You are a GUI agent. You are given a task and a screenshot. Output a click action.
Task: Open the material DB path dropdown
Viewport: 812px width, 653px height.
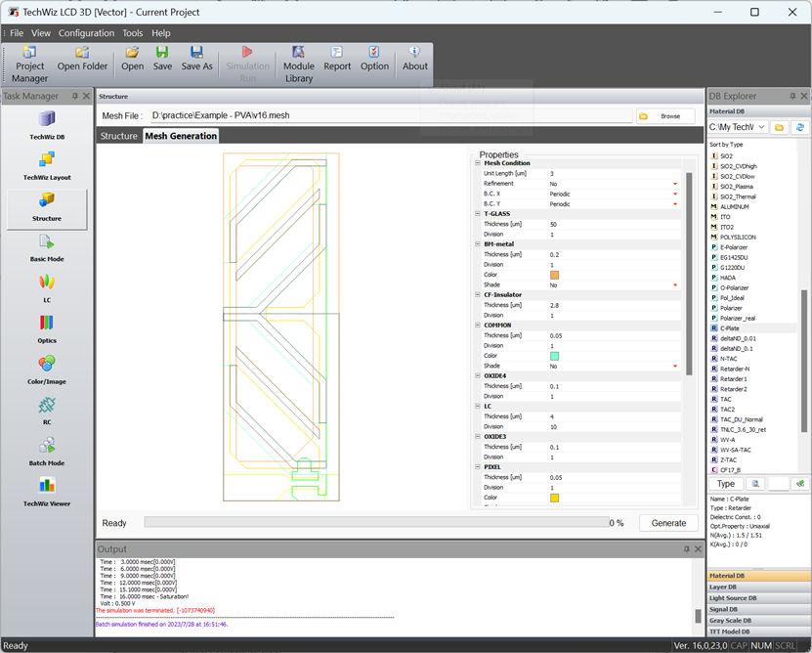[762, 127]
